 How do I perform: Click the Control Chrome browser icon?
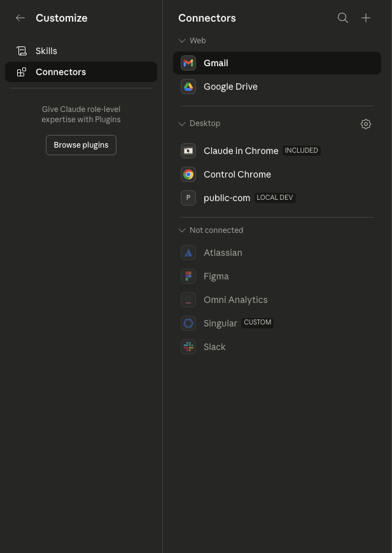(x=188, y=174)
